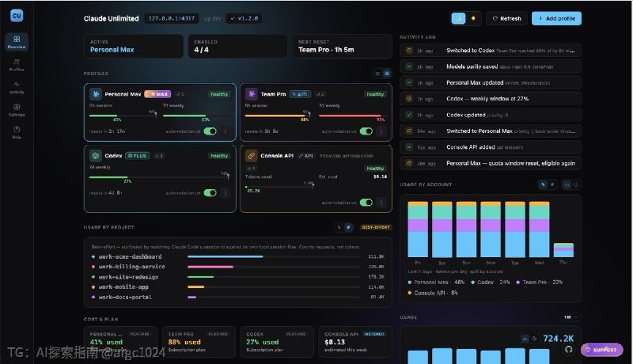Open the Models parity saved log entry
The width and height of the screenshot is (633, 364).
click(491, 66)
